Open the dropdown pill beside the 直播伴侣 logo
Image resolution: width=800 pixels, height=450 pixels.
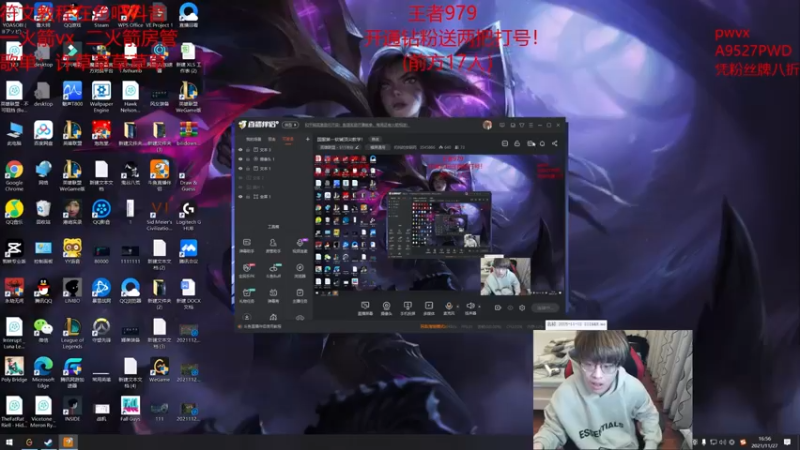(x=290, y=125)
